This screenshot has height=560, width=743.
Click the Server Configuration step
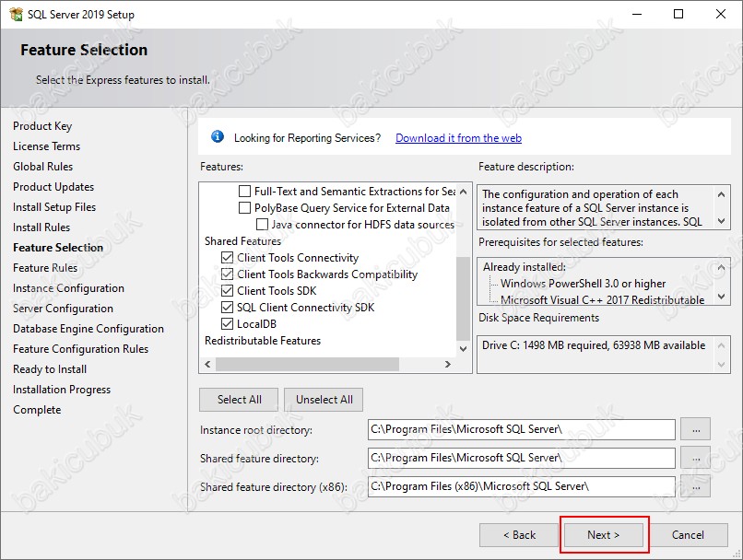tap(63, 309)
